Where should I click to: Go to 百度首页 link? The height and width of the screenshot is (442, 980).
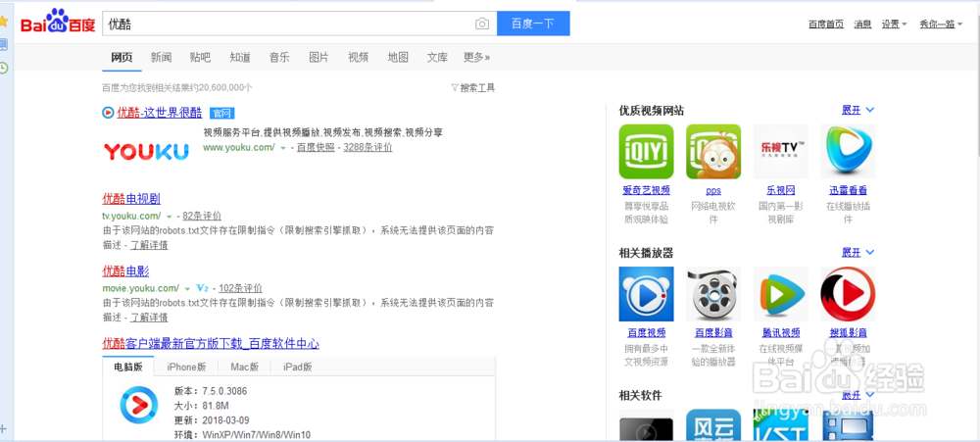point(825,25)
